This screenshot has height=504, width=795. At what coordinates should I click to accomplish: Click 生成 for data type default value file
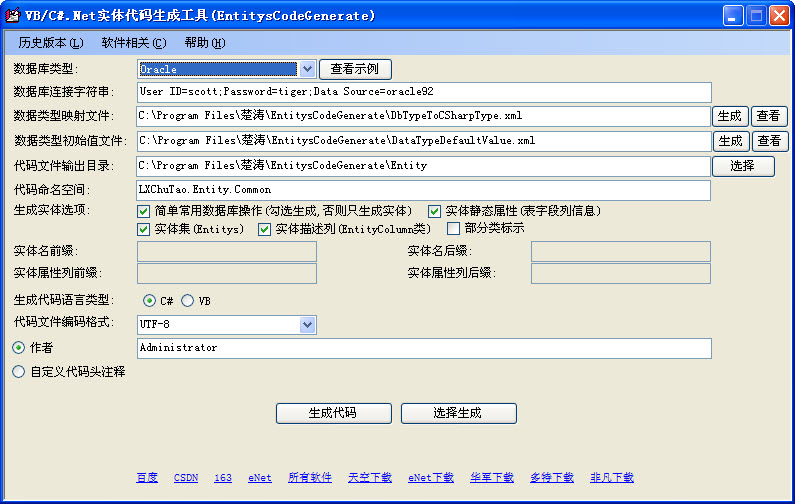click(731, 141)
